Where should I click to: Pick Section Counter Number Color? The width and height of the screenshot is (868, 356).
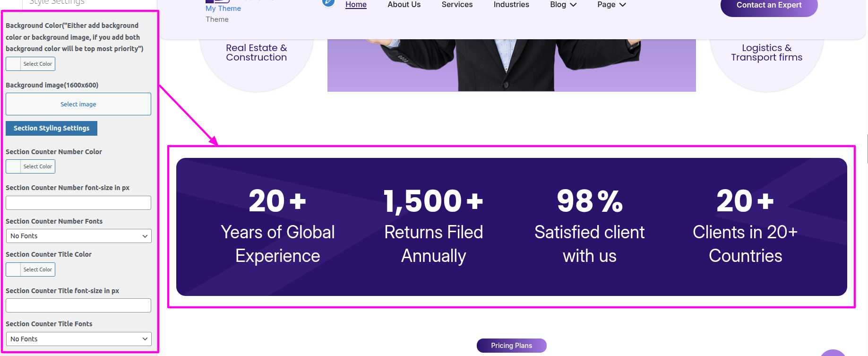pyautogui.click(x=30, y=166)
